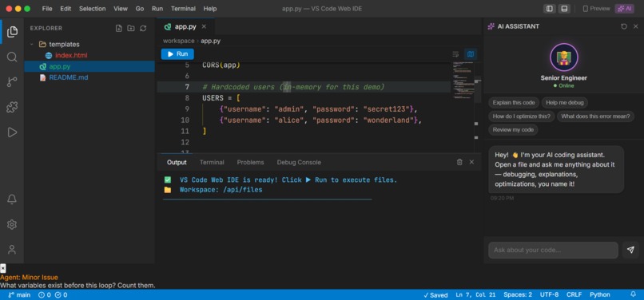Click the app.py breadcrumb

[210, 41]
